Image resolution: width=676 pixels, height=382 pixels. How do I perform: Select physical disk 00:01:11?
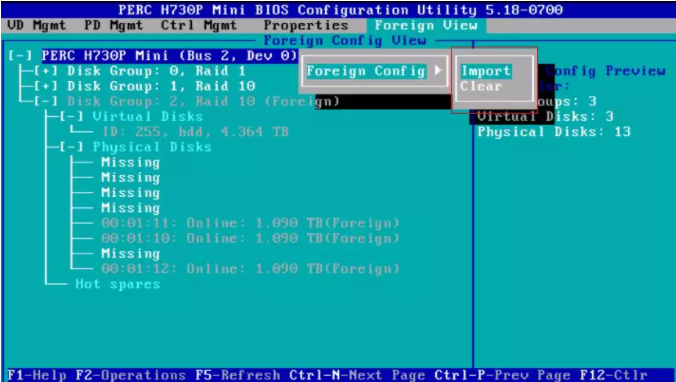click(250, 223)
